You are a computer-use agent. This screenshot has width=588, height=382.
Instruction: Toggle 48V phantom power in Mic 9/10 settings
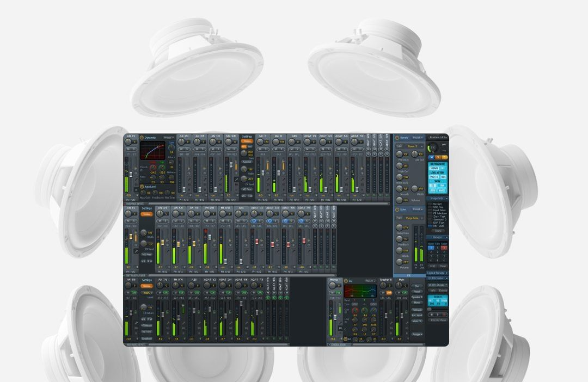(x=244, y=146)
